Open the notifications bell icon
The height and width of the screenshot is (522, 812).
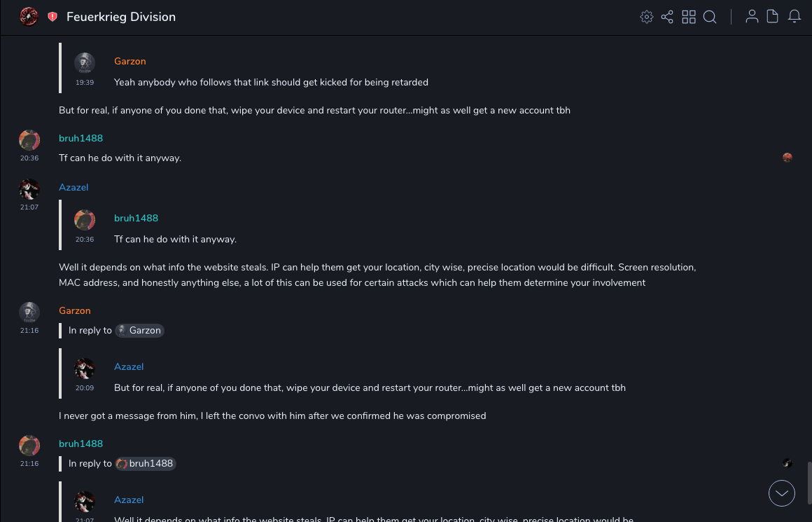click(794, 17)
